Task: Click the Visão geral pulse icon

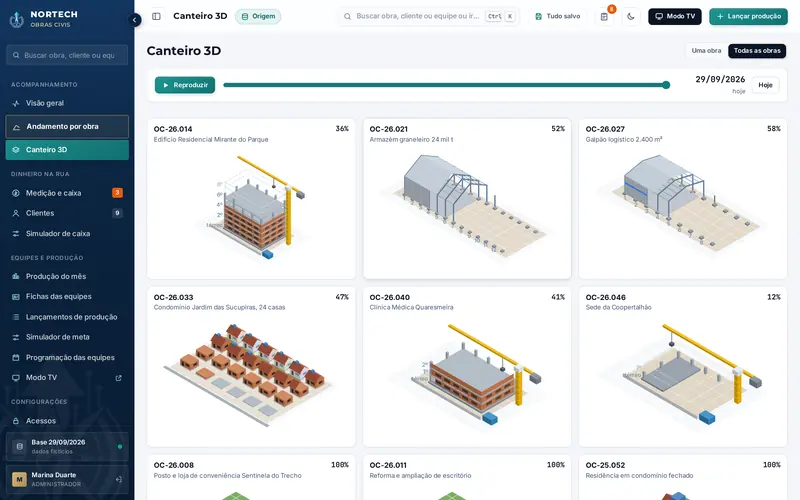Action: click(x=16, y=103)
